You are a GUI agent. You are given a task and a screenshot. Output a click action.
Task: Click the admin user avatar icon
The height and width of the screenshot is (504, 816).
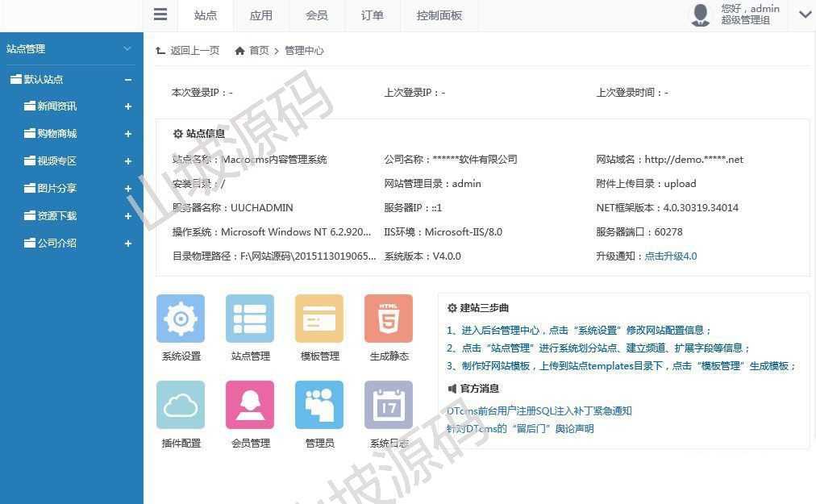click(x=701, y=15)
